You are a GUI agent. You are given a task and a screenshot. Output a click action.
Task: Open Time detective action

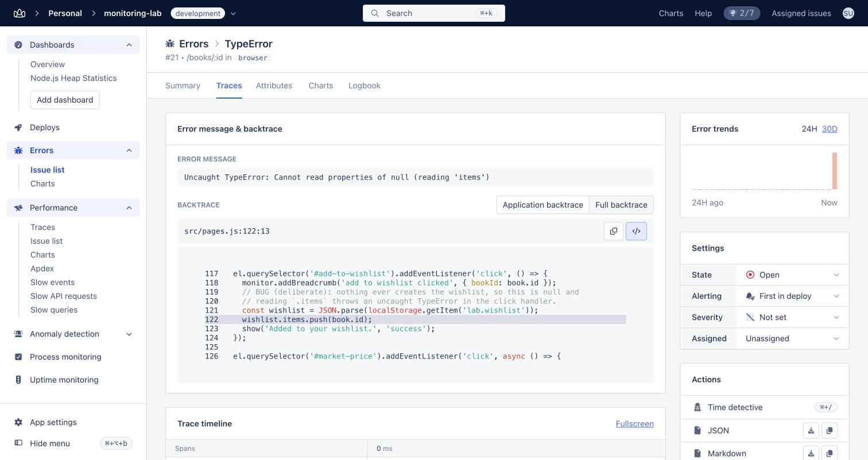(765, 407)
